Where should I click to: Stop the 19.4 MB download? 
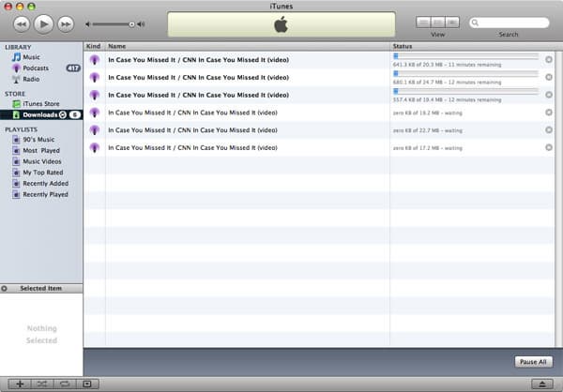tap(549, 95)
